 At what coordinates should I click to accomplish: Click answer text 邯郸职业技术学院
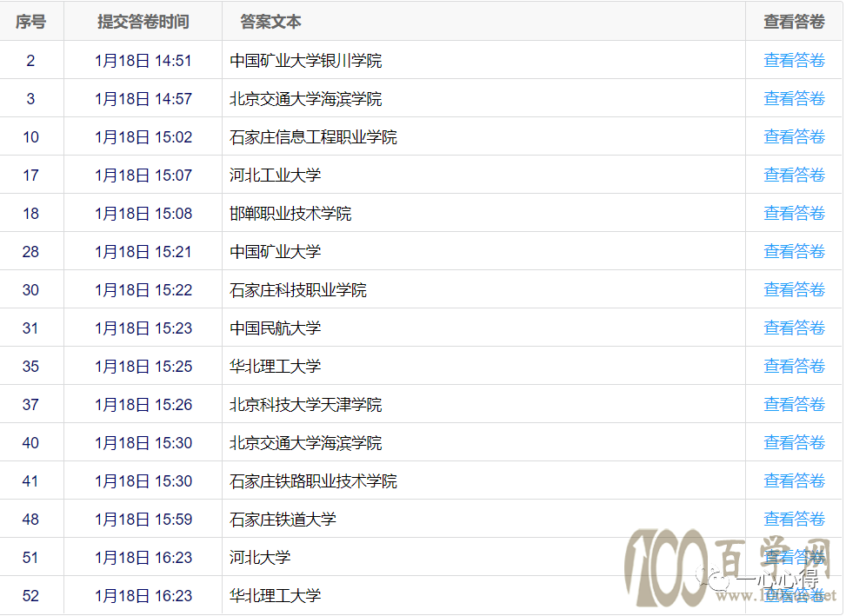tap(290, 214)
